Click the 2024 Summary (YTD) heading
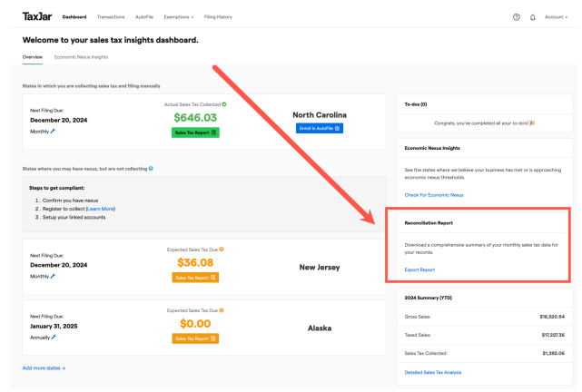This screenshot has width=582, height=392. point(429,298)
